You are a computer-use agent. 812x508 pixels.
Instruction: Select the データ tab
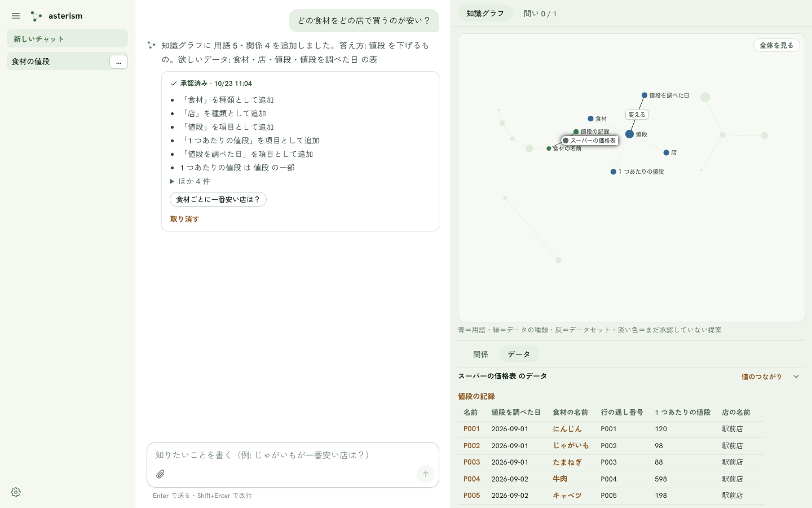coord(519,354)
